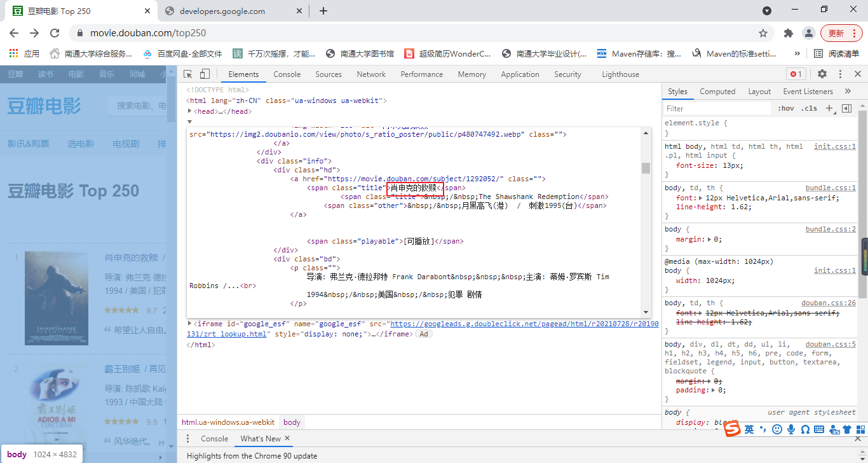Open the tab search dropdown icon
The image size is (868, 463).
click(x=767, y=11)
